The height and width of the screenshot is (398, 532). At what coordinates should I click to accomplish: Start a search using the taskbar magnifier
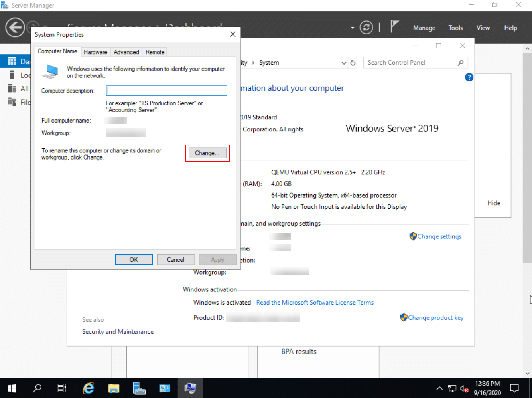pos(37,388)
